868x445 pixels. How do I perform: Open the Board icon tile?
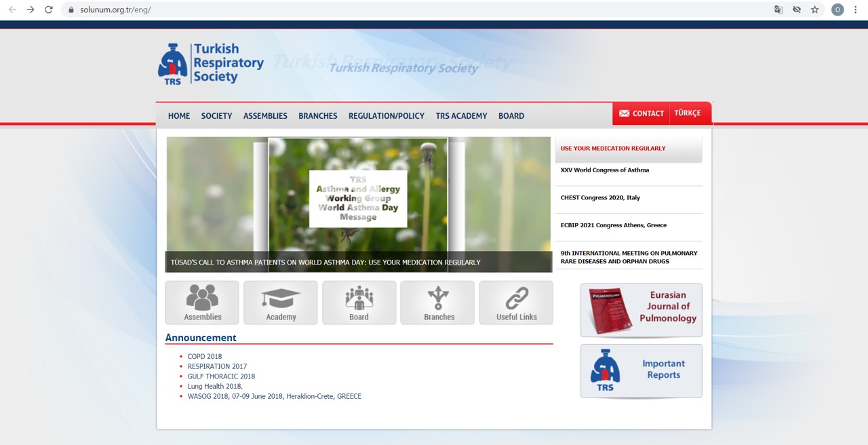(x=359, y=303)
